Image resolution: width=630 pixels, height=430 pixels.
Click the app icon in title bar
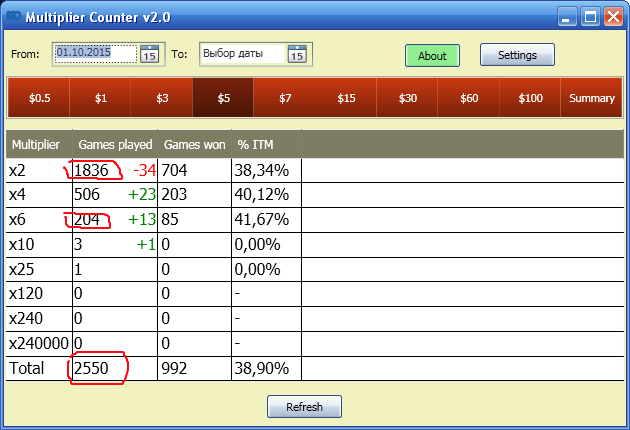(13, 16)
